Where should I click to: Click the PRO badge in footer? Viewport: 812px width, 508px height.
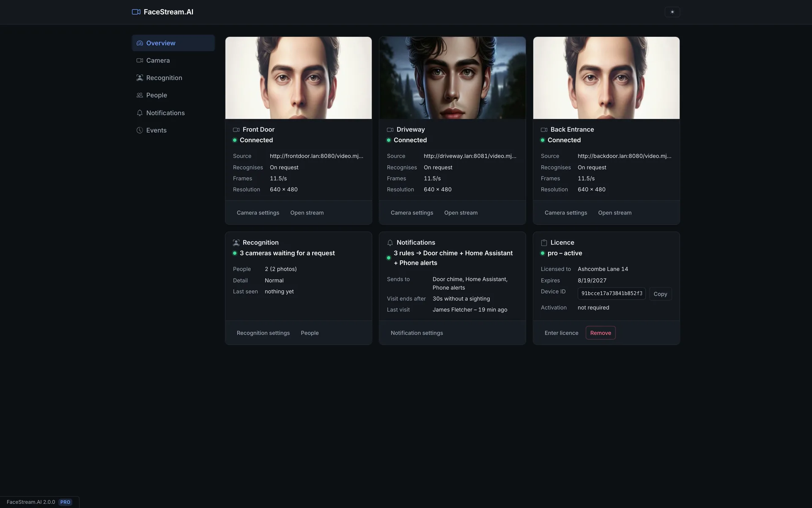pyautogui.click(x=65, y=502)
